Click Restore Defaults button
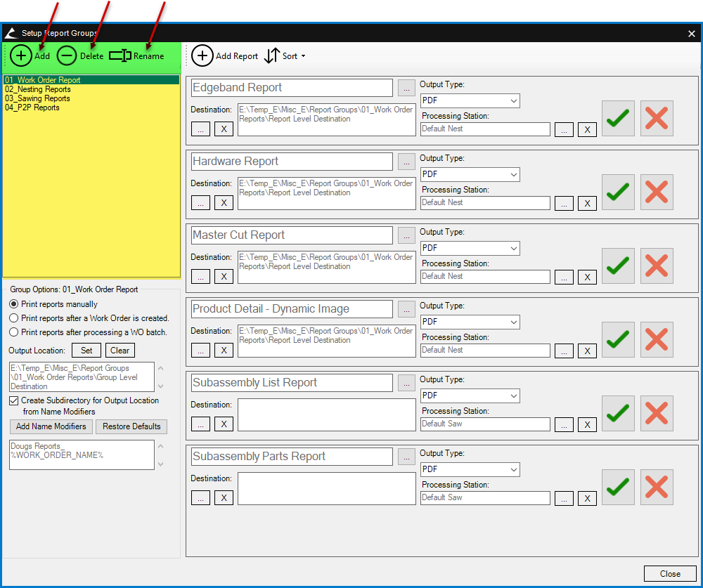Image resolution: width=703 pixels, height=588 pixels. [131, 426]
